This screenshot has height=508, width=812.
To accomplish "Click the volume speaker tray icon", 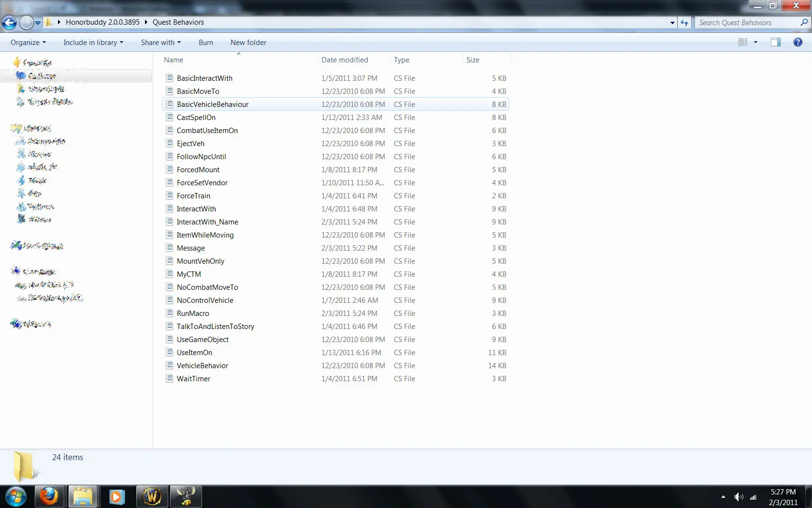I will [739, 497].
